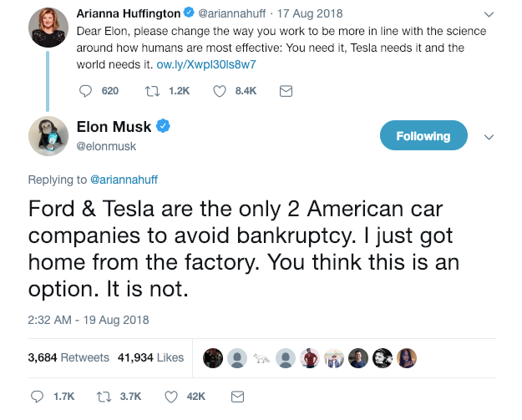Viewport: 522px width, 420px height.
Task: Reply to Elon Musk's tweet
Action: pos(36,395)
